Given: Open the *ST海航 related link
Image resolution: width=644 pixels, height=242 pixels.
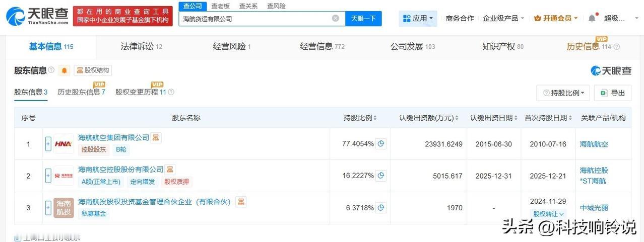Looking at the screenshot, I should pyautogui.click(x=593, y=181).
